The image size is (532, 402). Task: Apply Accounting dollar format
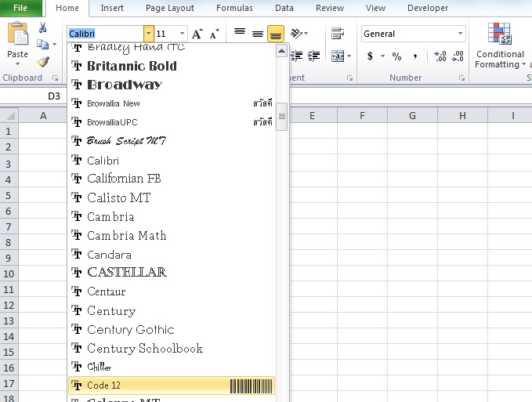coord(370,56)
